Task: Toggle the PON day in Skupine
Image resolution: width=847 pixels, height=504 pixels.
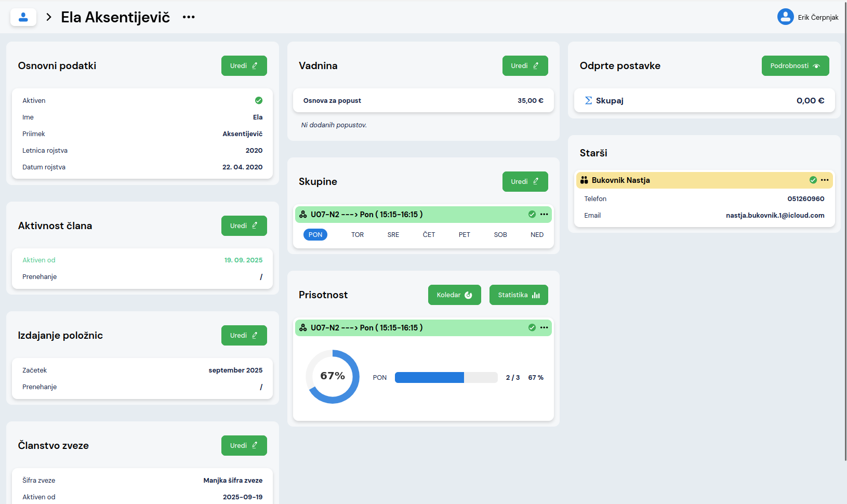Action: point(315,235)
